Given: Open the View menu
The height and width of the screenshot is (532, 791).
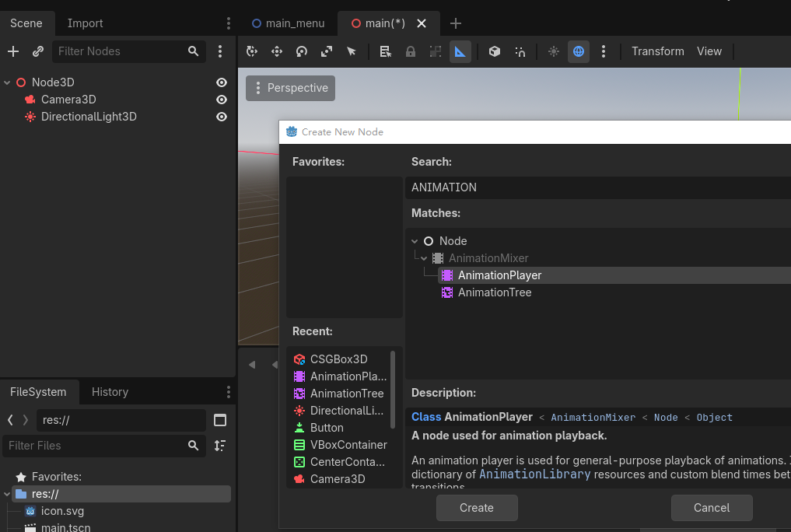Looking at the screenshot, I should point(709,51).
